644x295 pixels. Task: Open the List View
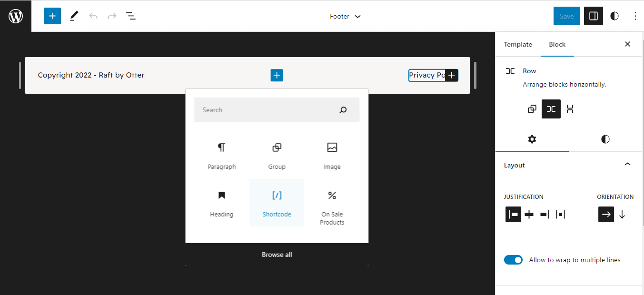click(131, 16)
